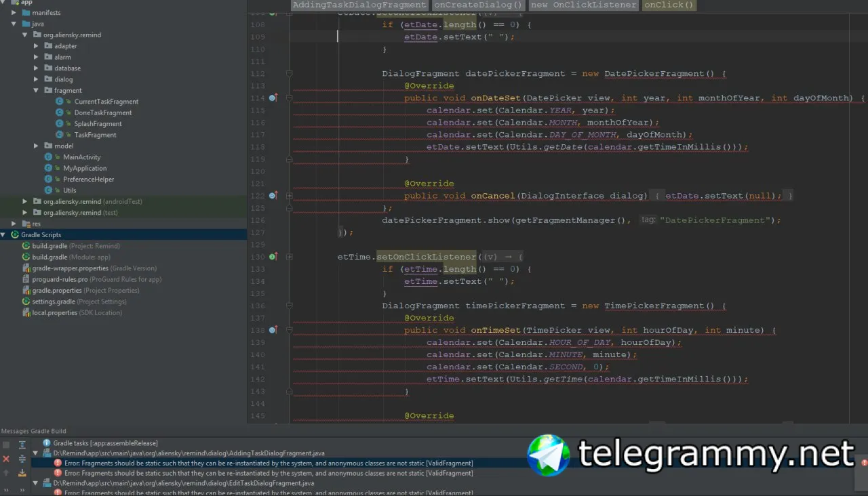Image resolution: width=868 pixels, height=496 pixels.
Task: Click the class icon beside MainActivity
Action: click(48, 157)
